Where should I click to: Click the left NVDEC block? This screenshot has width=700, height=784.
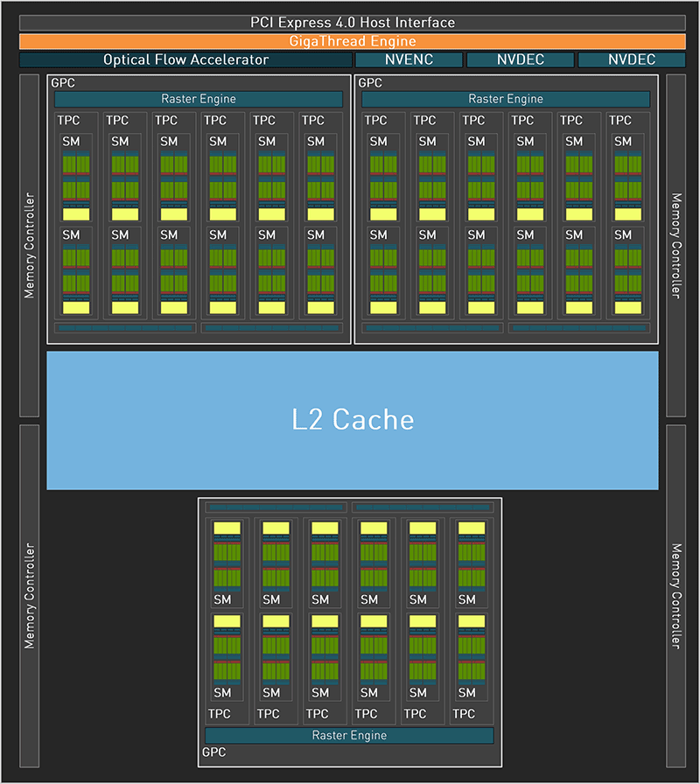[x=520, y=59]
